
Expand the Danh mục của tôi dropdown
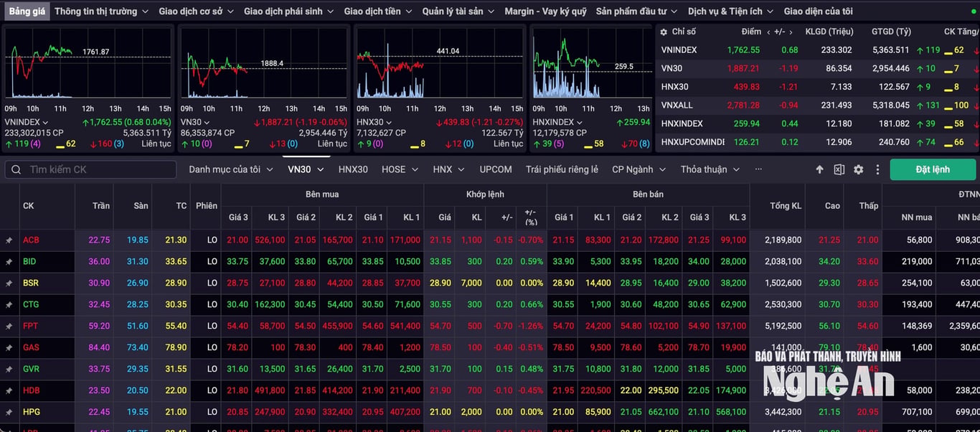click(x=231, y=169)
